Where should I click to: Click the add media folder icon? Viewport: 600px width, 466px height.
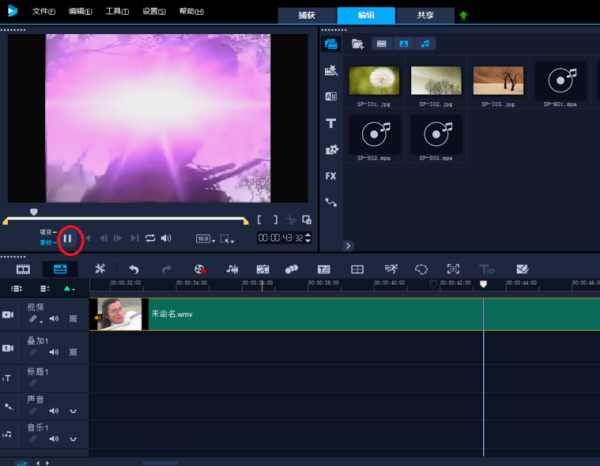click(357, 44)
